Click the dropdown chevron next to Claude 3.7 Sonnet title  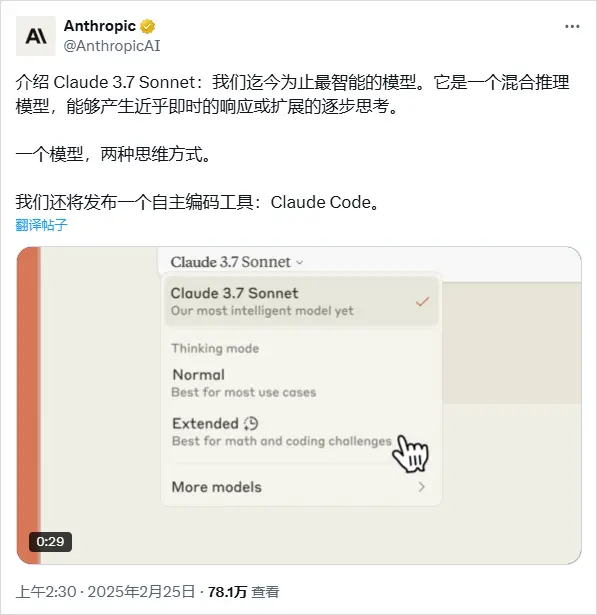point(300,262)
